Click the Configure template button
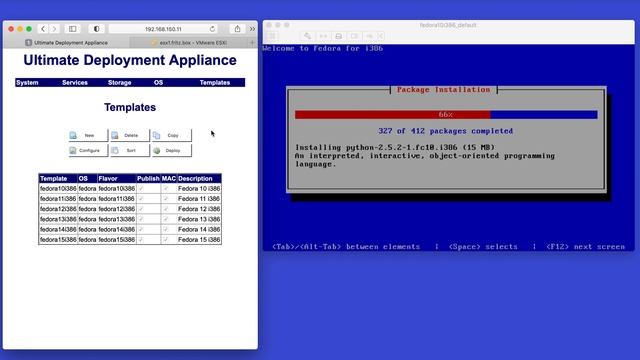640x360 pixels. pyautogui.click(x=88, y=151)
